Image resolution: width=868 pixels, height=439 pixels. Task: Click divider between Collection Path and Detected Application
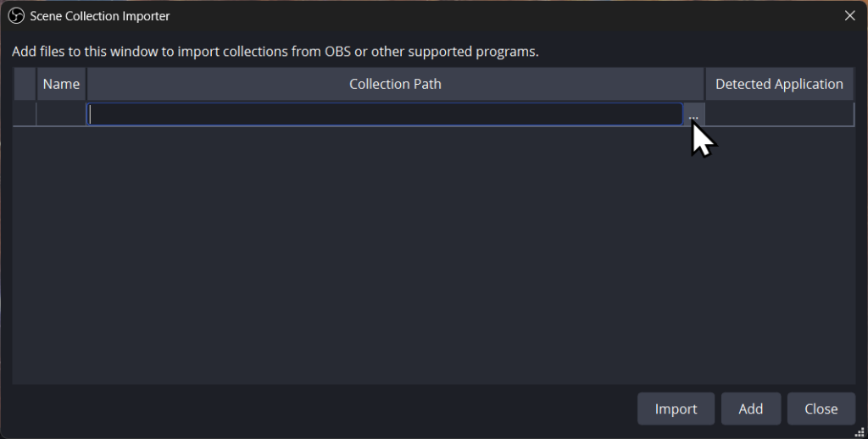pyautogui.click(x=705, y=84)
